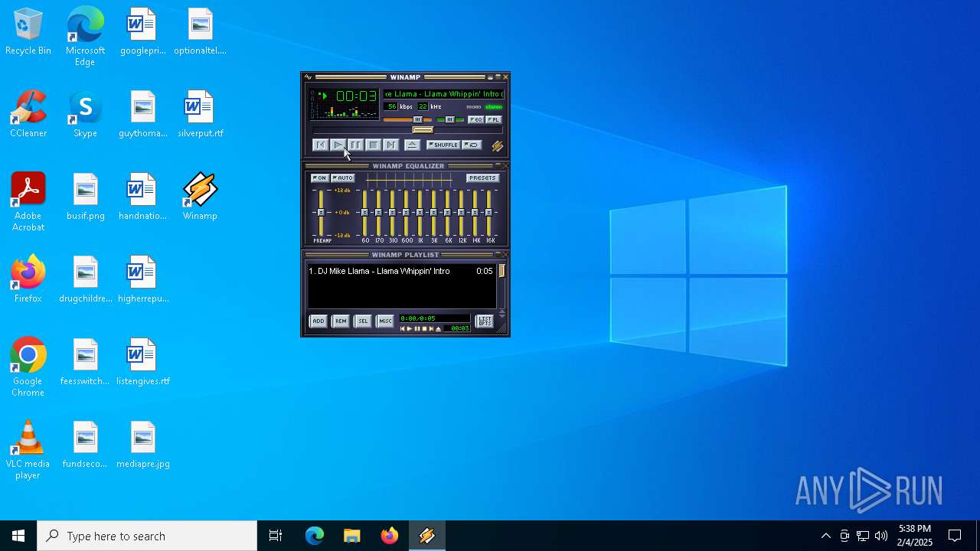Pause playback in Winamp main window
980x551 pixels.
356,145
